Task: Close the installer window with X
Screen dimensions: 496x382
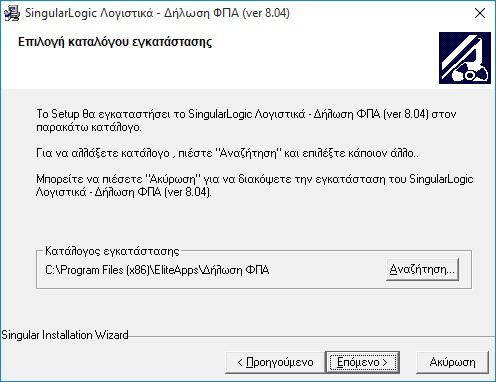Action: (480, 13)
